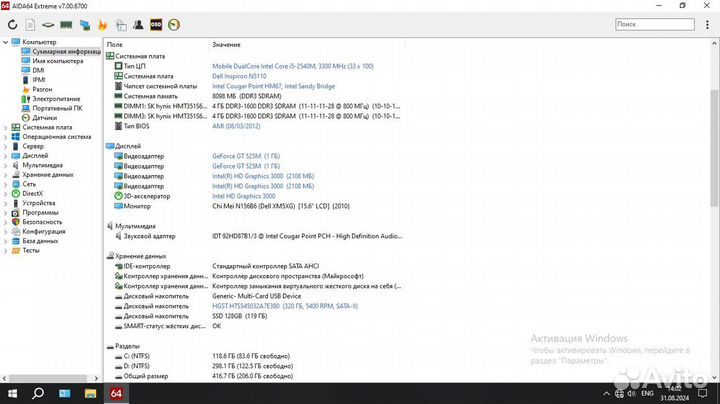This screenshot has height=404, width=720.
Task: Open the Windows Start menu
Action: pos(12,393)
